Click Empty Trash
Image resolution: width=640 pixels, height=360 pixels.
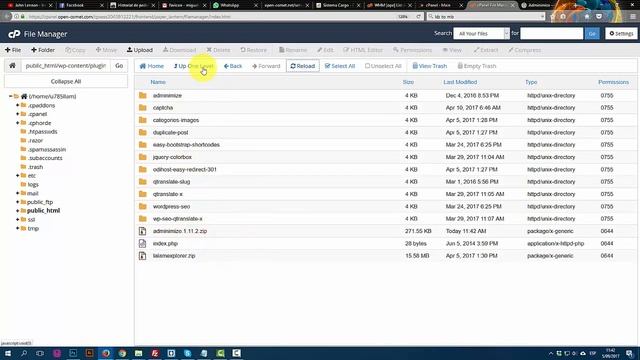(477, 66)
